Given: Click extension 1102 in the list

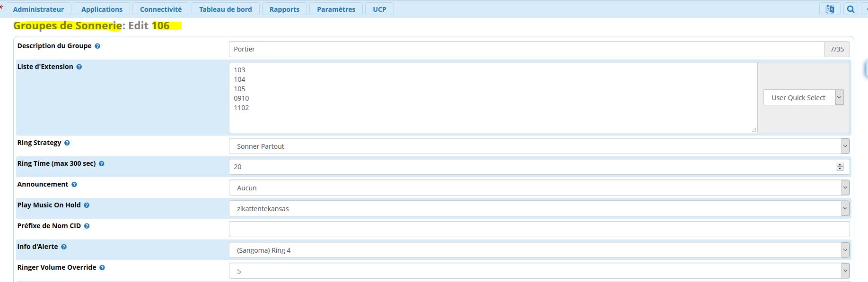Looking at the screenshot, I should 241,108.
